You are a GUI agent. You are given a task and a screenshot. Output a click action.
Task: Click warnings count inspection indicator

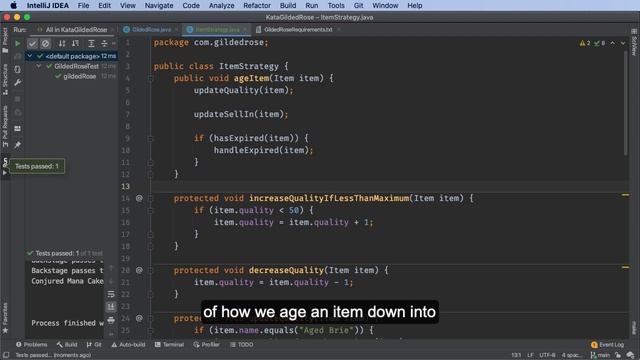coord(585,43)
